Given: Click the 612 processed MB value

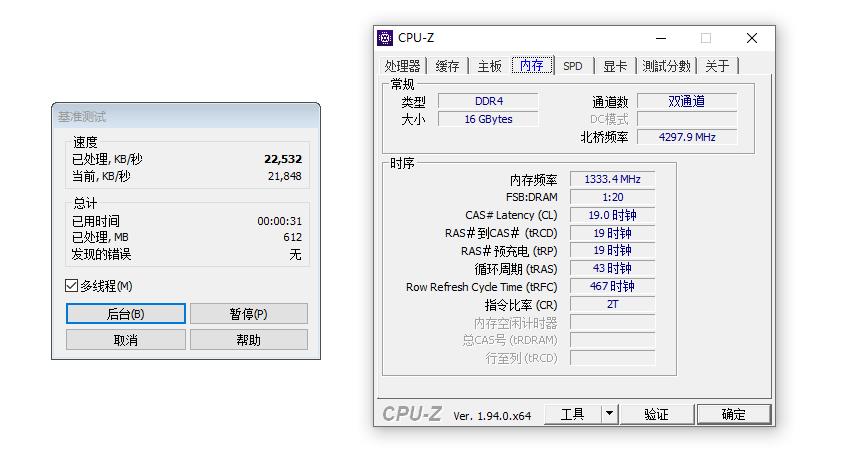Looking at the screenshot, I should click(292, 237).
